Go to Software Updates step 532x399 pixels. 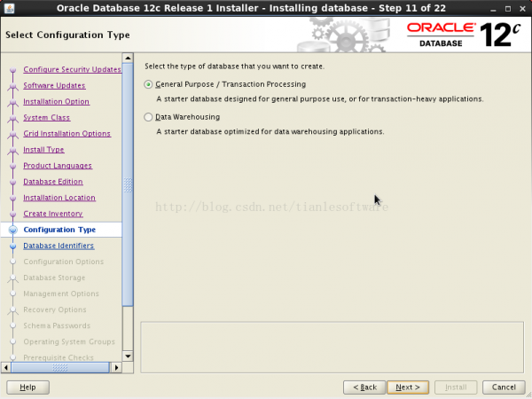(x=54, y=85)
